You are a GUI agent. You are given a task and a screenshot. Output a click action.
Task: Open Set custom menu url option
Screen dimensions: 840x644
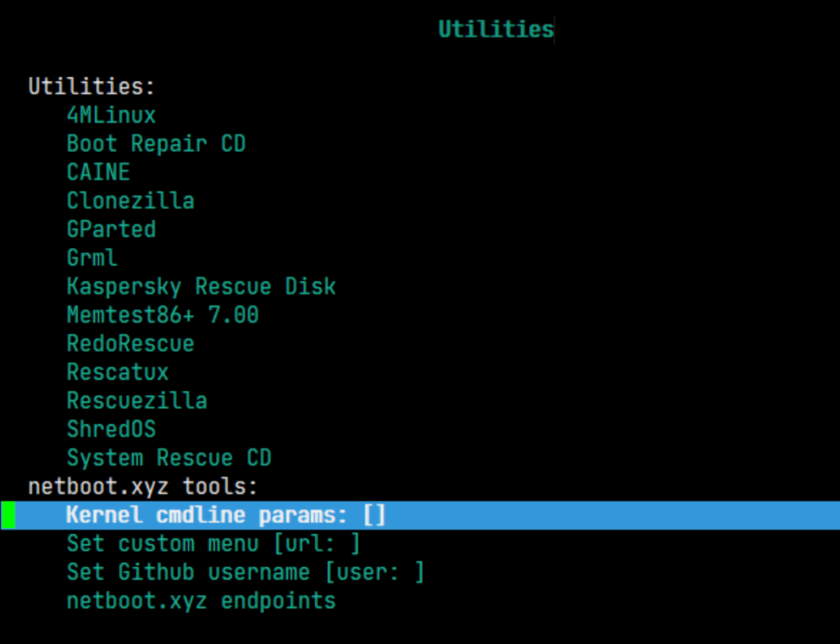pos(213,544)
